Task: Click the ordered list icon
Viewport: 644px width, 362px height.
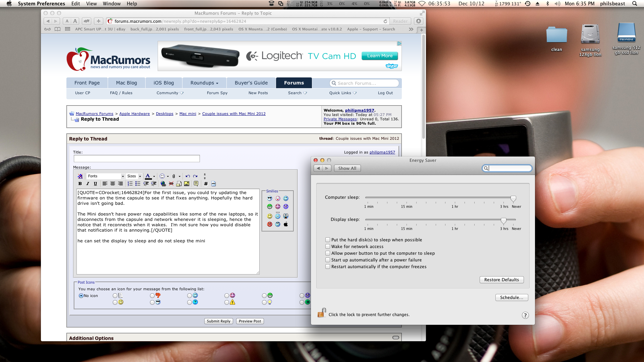Action: point(130,184)
